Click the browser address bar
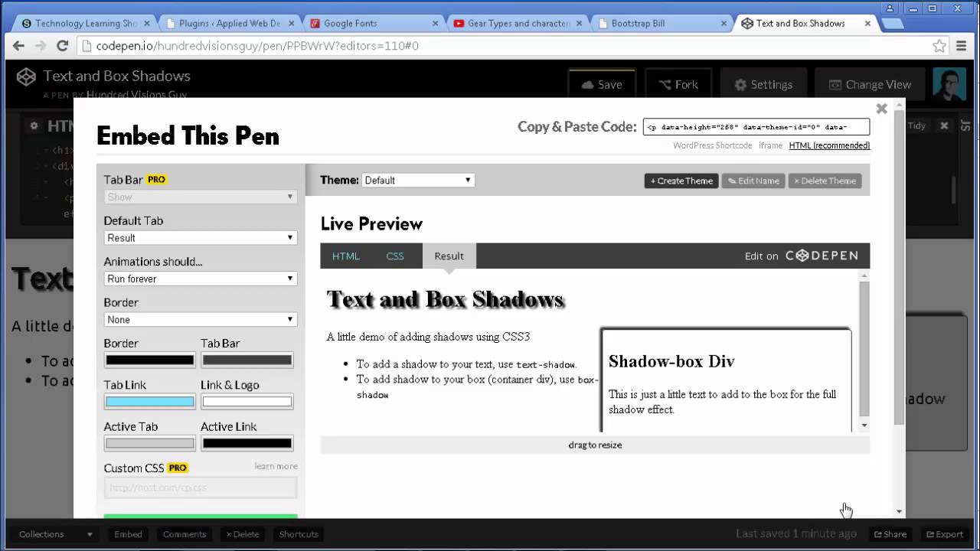Viewport: 980px width, 551px height. click(x=513, y=46)
